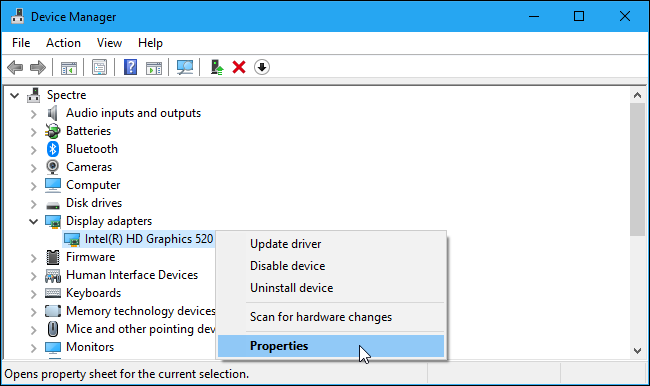Click the Bluetooth logo icon
650x386 pixels.
tap(53, 149)
